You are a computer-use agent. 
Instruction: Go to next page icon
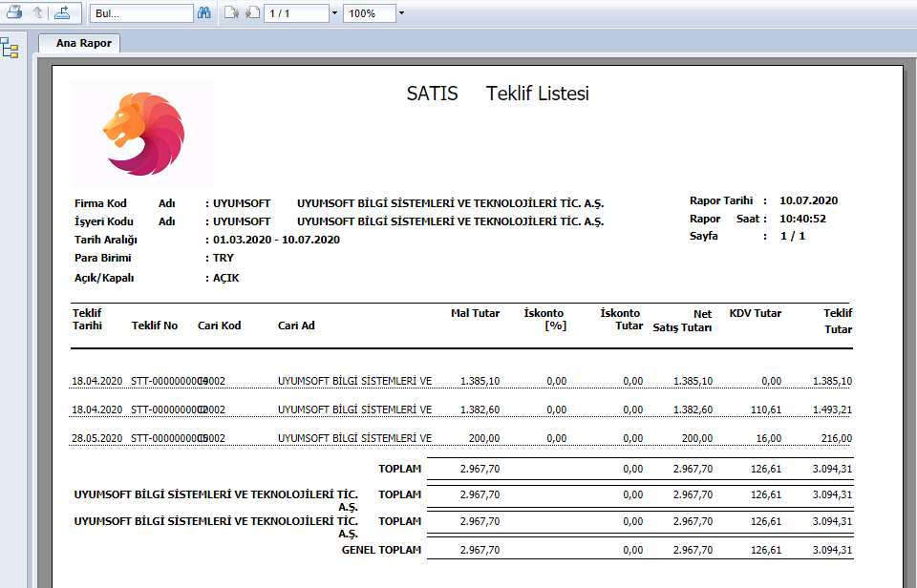click(x=253, y=13)
